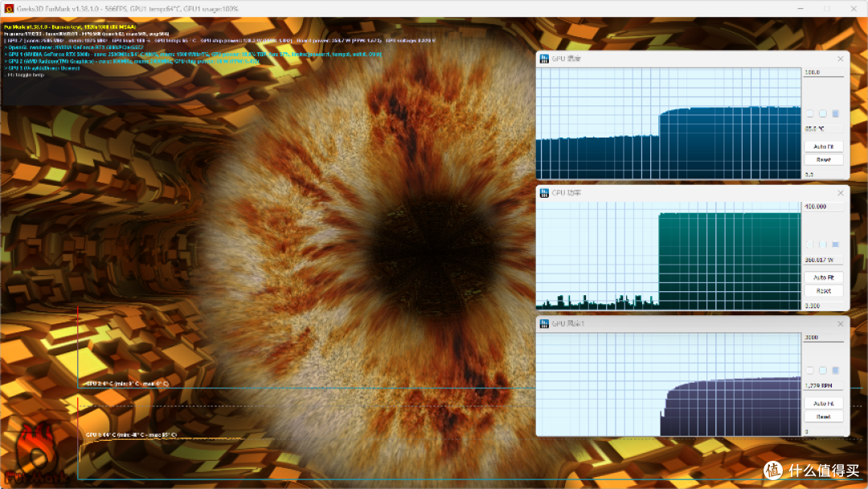This screenshot has width=868, height=489.
Task: Click the 65.0 °C current temperature value
Action: (x=824, y=129)
